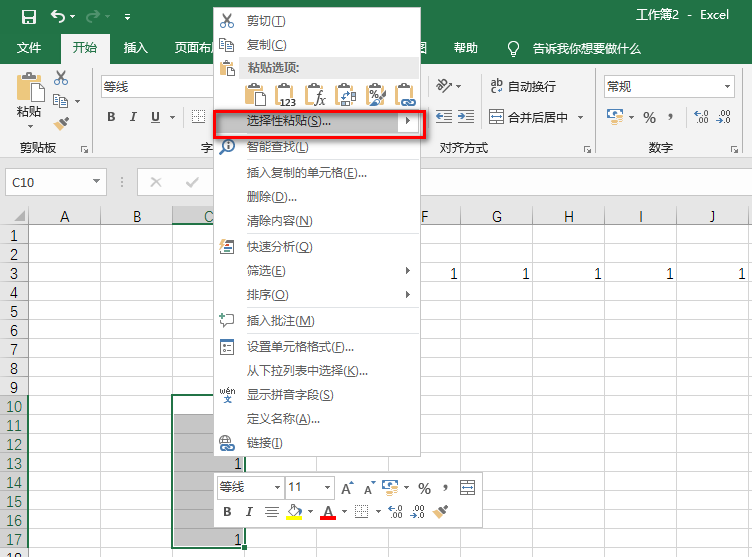Choose 删除(D)... in context menu
This screenshot has height=557, width=752.
coord(317,197)
